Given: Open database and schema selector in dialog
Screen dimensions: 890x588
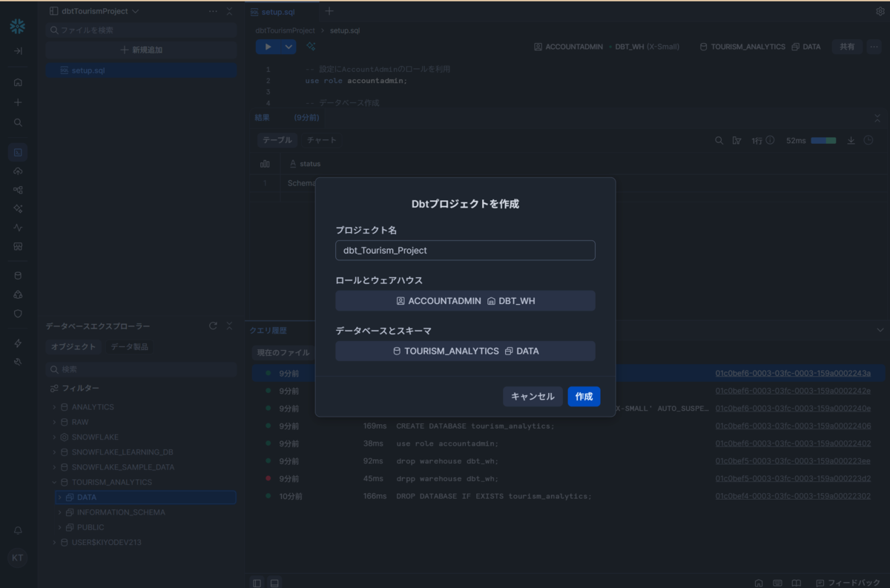Looking at the screenshot, I should (465, 351).
